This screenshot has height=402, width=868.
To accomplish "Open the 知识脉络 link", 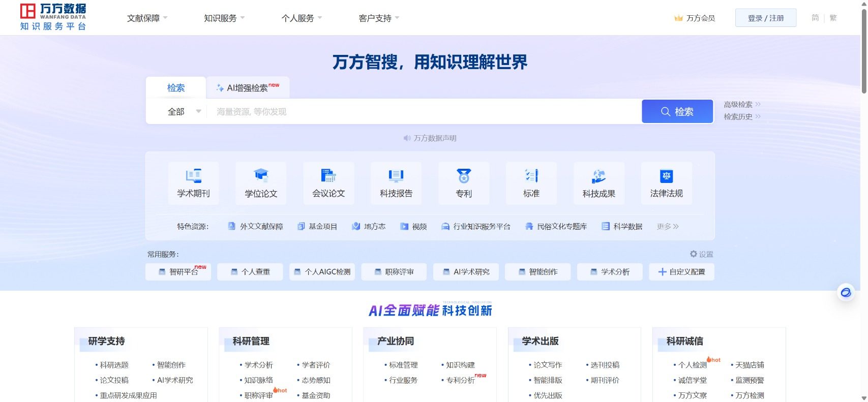I will (x=258, y=380).
